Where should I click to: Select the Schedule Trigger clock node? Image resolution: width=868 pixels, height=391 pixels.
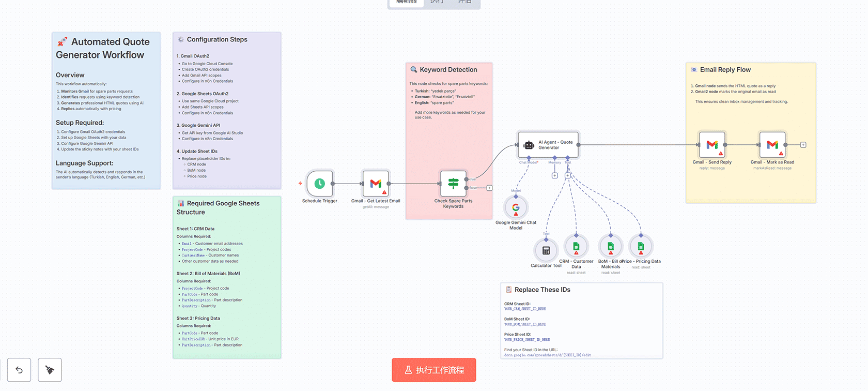[x=319, y=184]
